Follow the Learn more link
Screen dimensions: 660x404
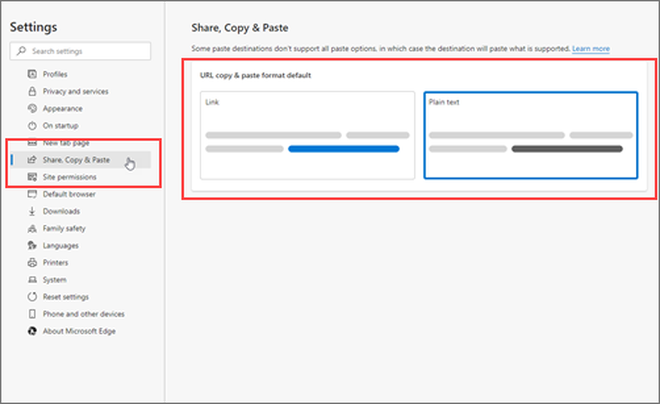(x=591, y=48)
